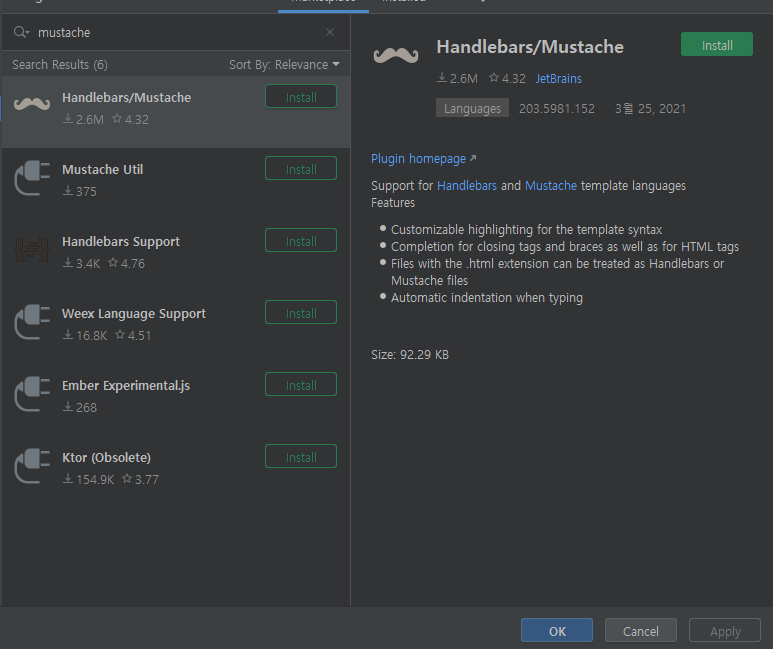The image size is (773, 649).
Task: Install the Ktor (Obsolete) plugin
Action: (301, 457)
